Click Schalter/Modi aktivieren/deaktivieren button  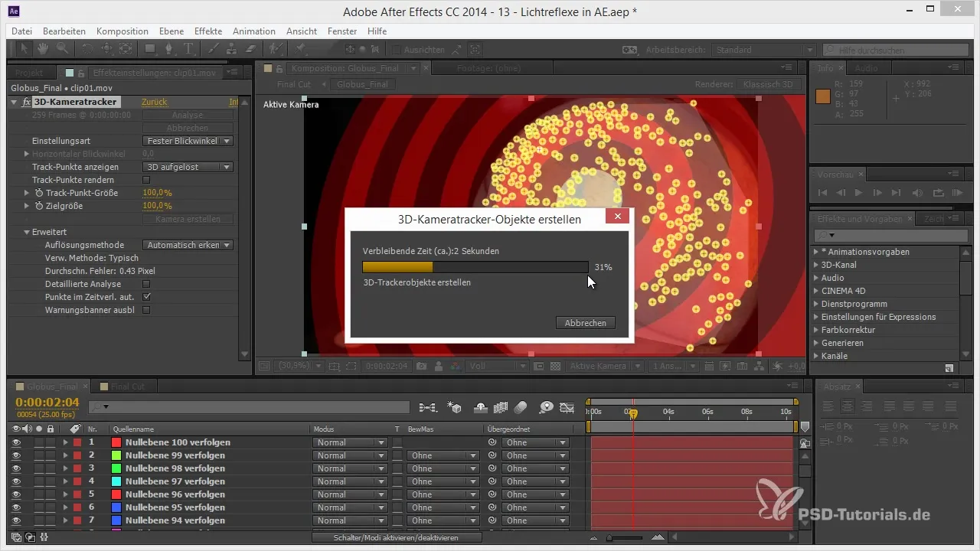tap(397, 538)
